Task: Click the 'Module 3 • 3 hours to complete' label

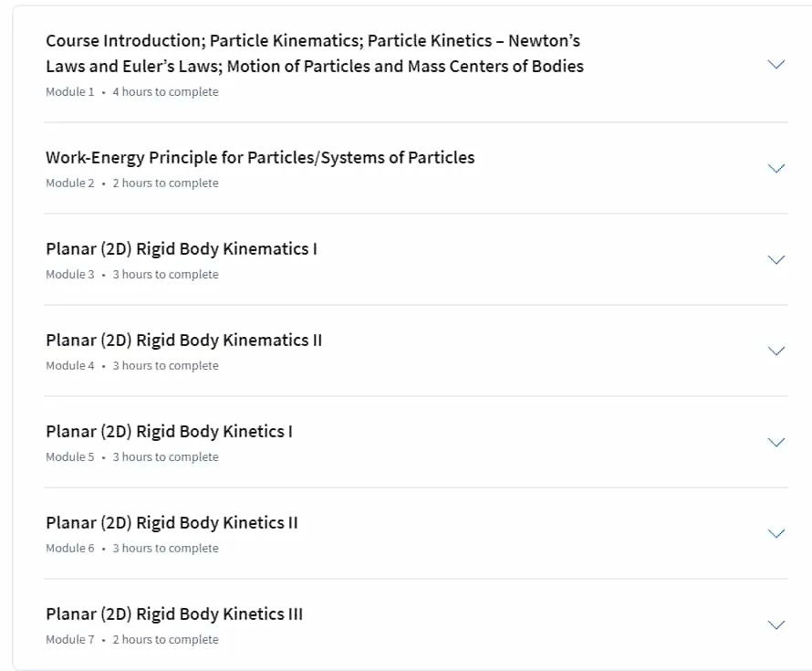Action: coord(132,274)
